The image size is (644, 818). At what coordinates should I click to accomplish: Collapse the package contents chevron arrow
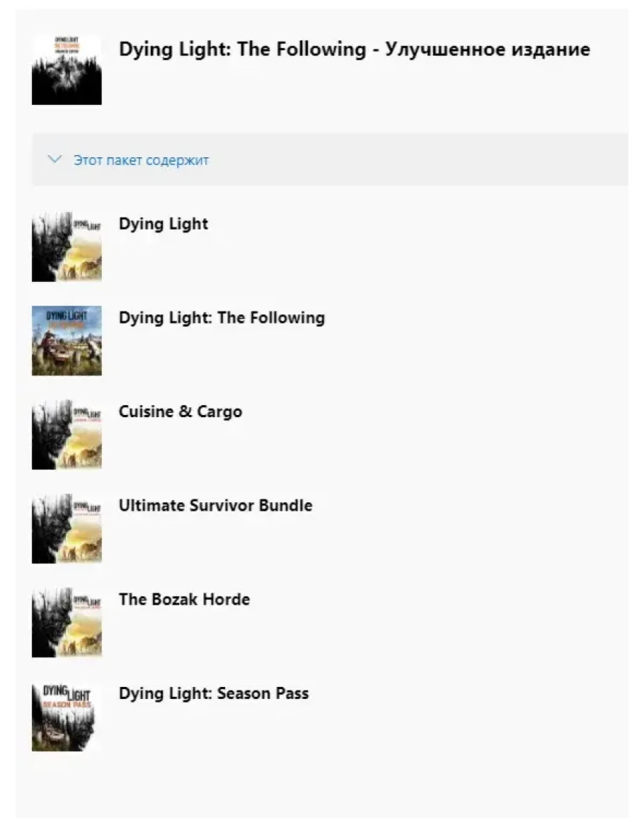(54, 159)
